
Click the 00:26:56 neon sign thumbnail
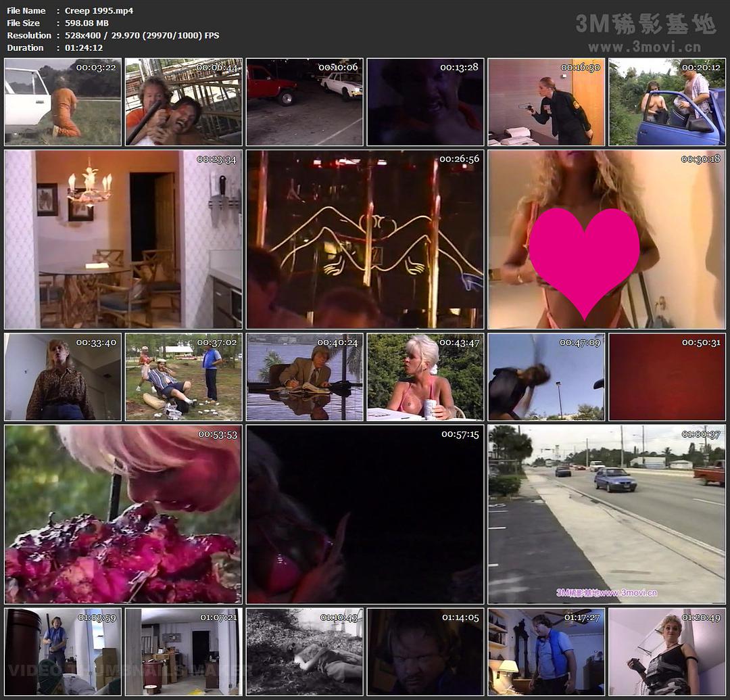(365, 239)
